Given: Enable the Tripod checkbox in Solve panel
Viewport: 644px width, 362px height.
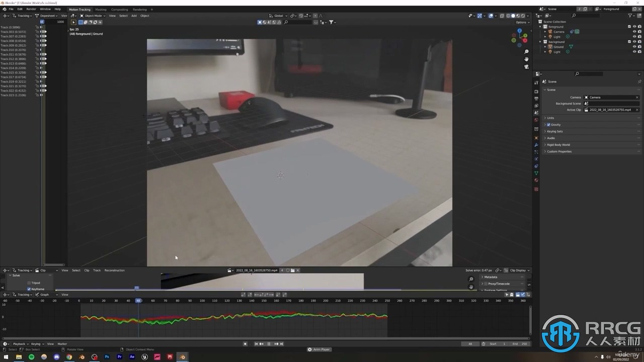Looking at the screenshot, I should coord(29,283).
